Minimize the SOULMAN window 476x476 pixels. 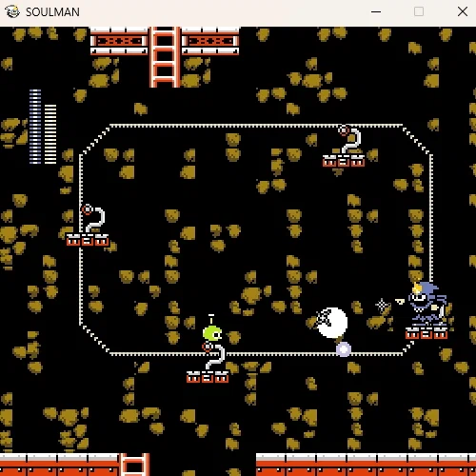point(376,11)
